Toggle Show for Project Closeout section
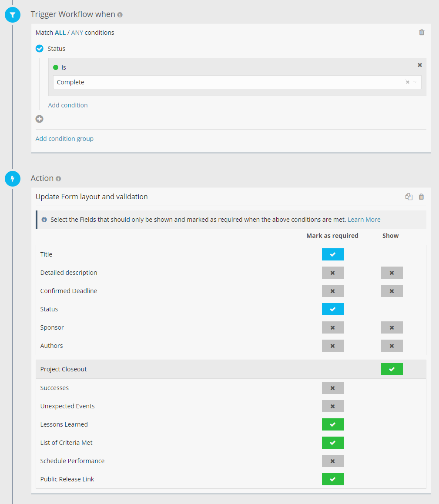439x504 pixels. tap(392, 369)
